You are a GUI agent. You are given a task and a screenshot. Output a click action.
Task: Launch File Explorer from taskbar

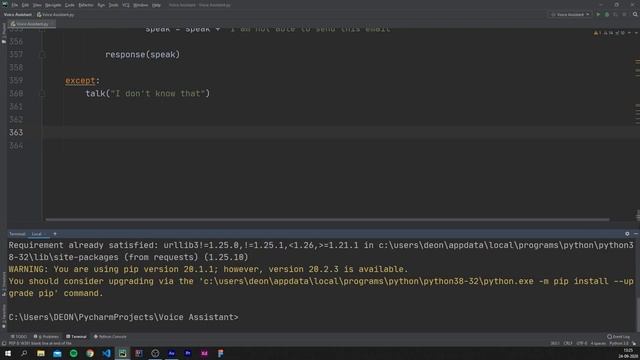[x=41, y=353]
